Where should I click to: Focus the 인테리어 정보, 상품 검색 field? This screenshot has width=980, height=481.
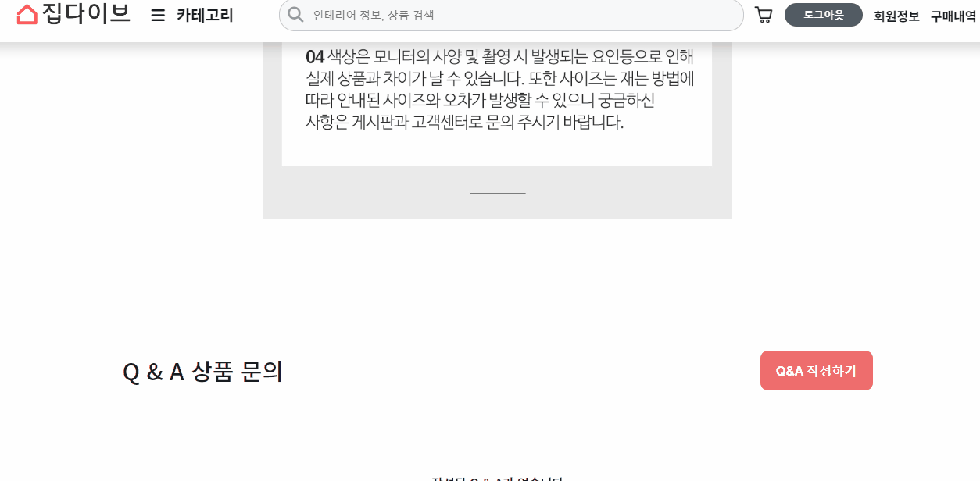click(511, 15)
